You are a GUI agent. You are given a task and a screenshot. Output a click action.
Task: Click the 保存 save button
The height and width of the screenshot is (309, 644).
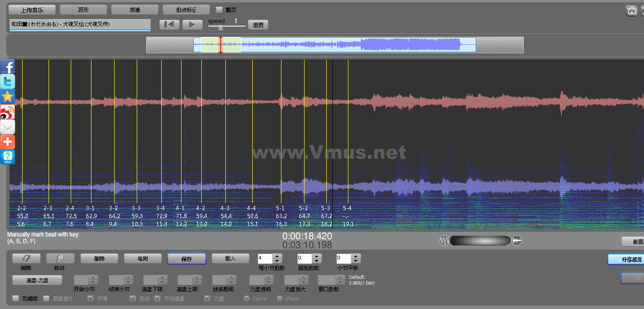tap(186, 259)
